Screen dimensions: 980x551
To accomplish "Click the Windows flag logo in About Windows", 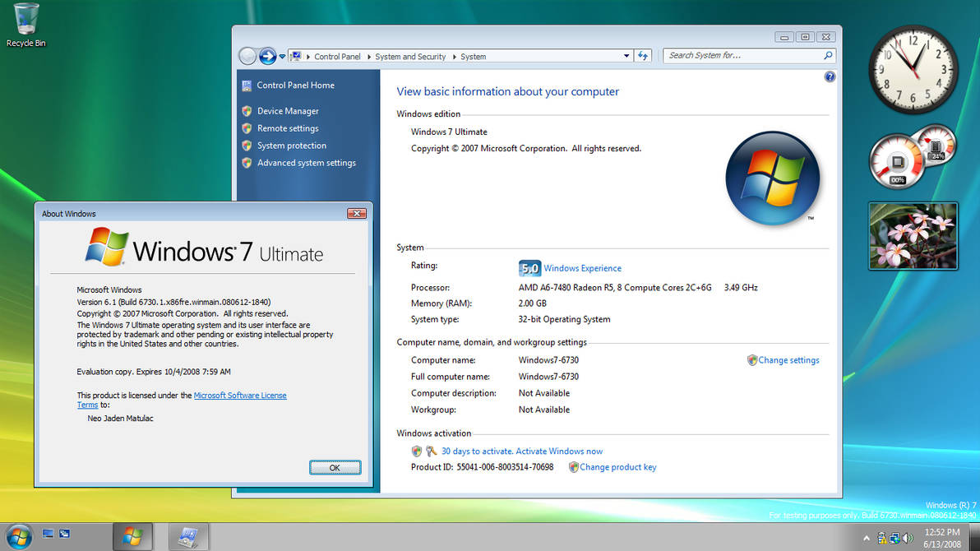I will point(107,247).
